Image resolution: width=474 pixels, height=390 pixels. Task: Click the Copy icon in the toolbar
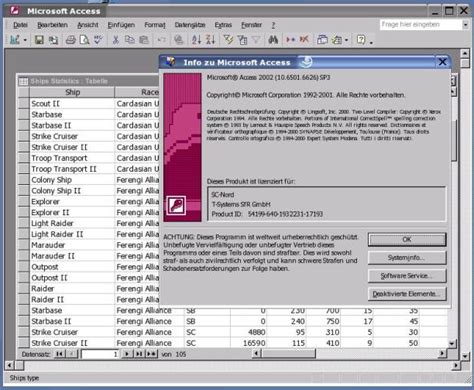click(129, 40)
